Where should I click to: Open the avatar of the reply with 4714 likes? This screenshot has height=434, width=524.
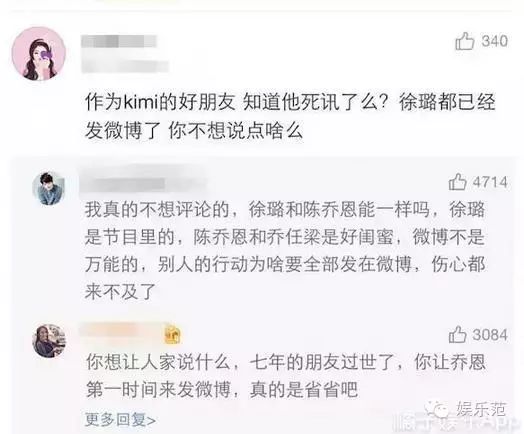point(49,188)
